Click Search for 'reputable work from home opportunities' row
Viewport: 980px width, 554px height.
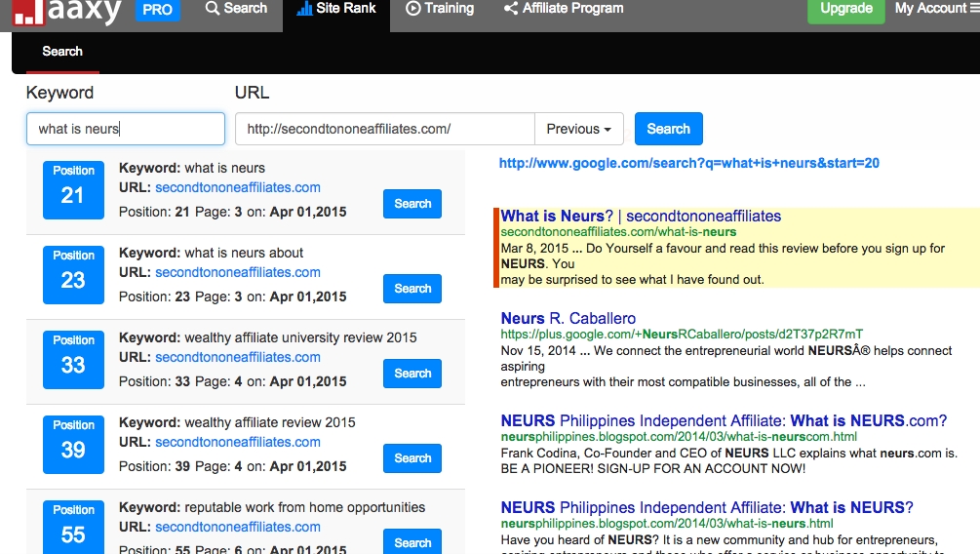pyautogui.click(x=412, y=542)
